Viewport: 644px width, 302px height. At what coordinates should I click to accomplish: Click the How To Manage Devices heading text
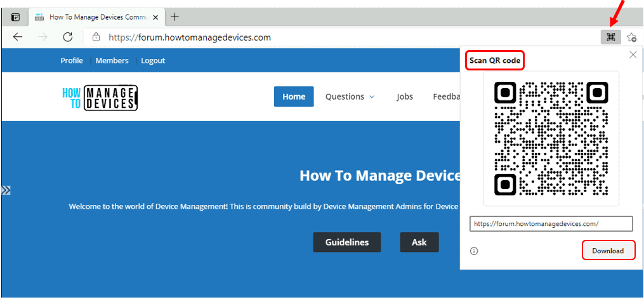coord(379,176)
